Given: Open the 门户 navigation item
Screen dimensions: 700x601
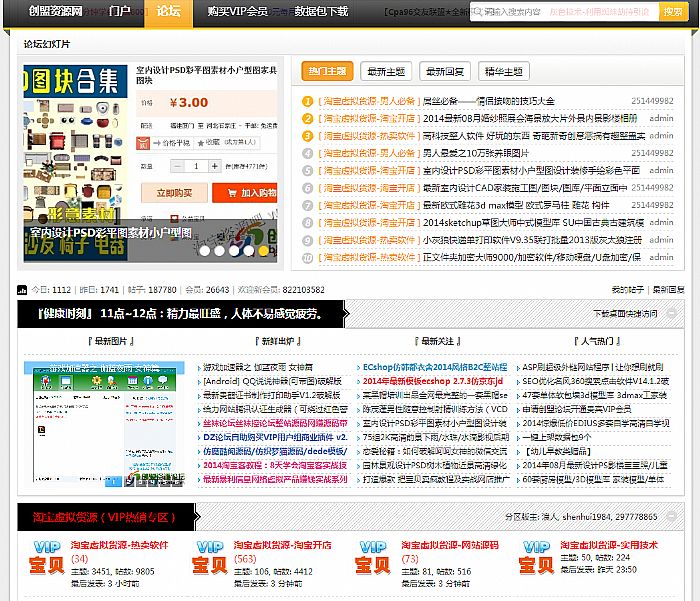Looking at the screenshot, I should coord(120,11).
